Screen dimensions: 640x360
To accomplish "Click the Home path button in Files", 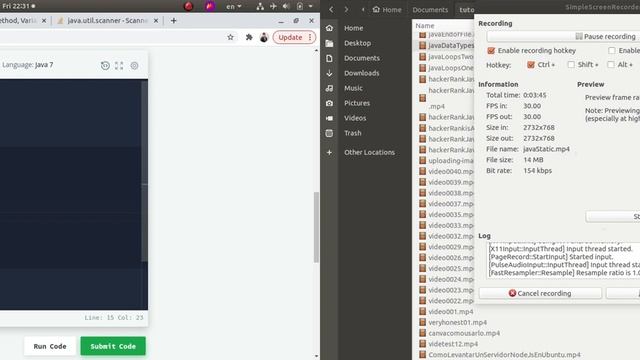I will click(x=387, y=9).
